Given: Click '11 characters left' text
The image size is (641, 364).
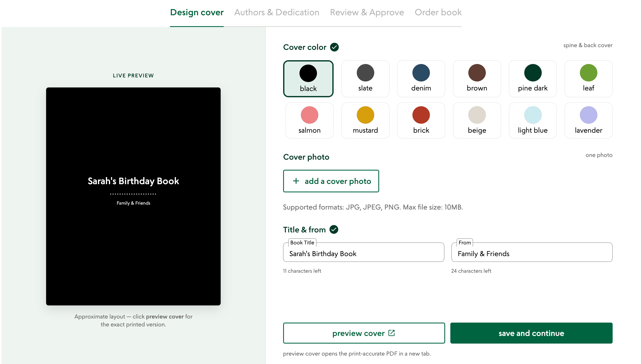Looking at the screenshot, I should point(302,271).
